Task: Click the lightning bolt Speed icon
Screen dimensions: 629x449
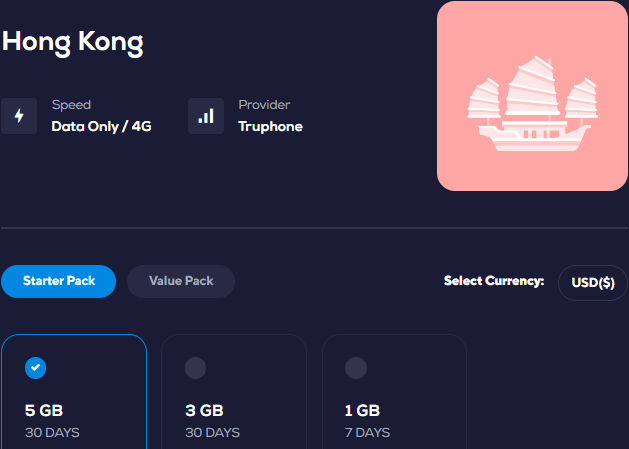Action: coord(19,116)
